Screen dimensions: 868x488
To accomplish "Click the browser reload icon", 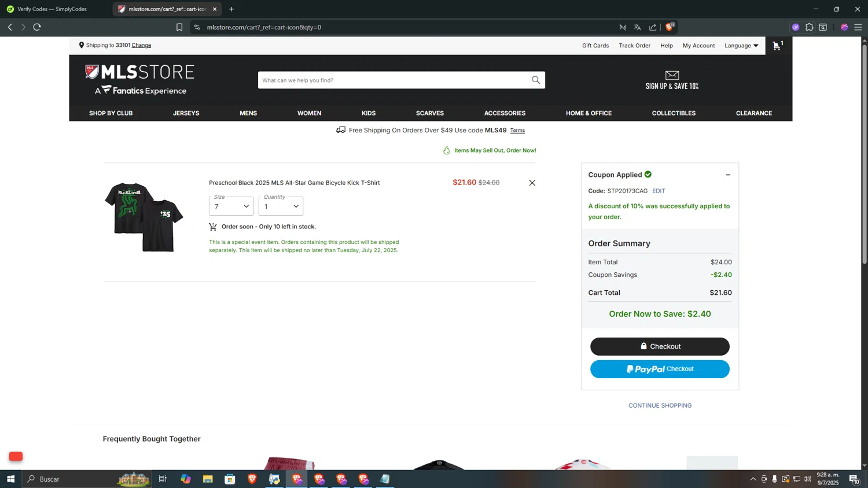I will (37, 27).
